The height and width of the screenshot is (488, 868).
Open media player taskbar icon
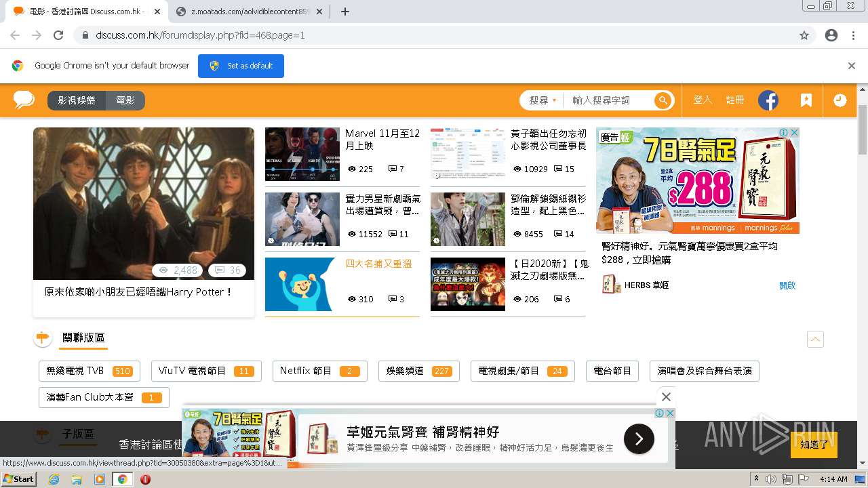tap(100, 479)
